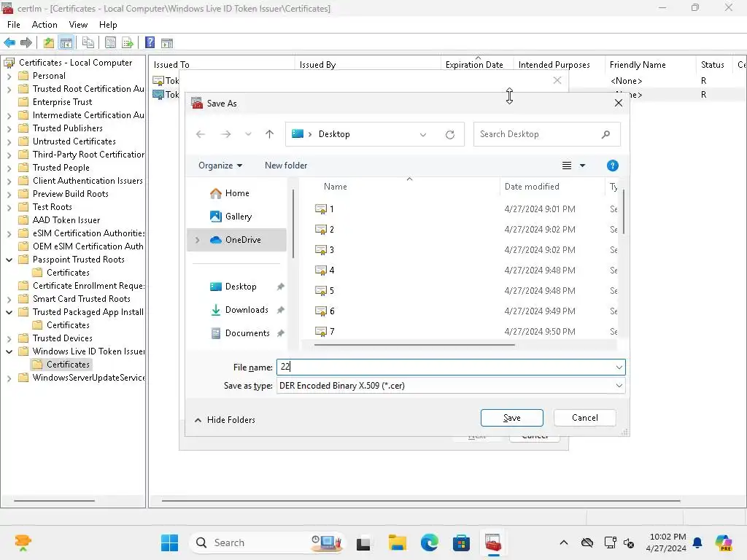Image resolution: width=747 pixels, height=560 pixels.
Task: Toggle Show/Hide Console Tree toolbar icon
Action: (x=66, y=43)
